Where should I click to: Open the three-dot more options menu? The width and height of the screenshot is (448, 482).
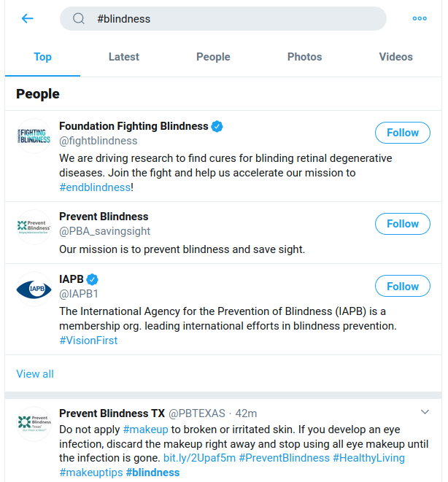click(x=420, y=18)
